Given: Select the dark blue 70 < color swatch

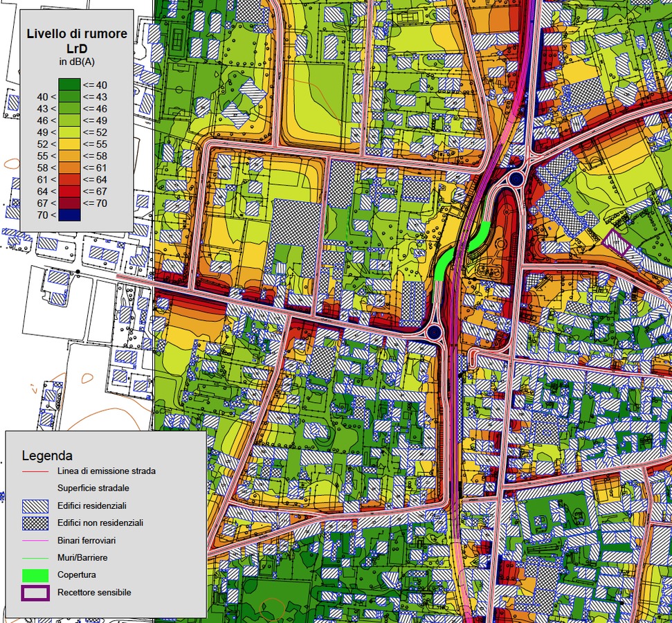Looking at the screenshot, I should click(x=69, y=215).
